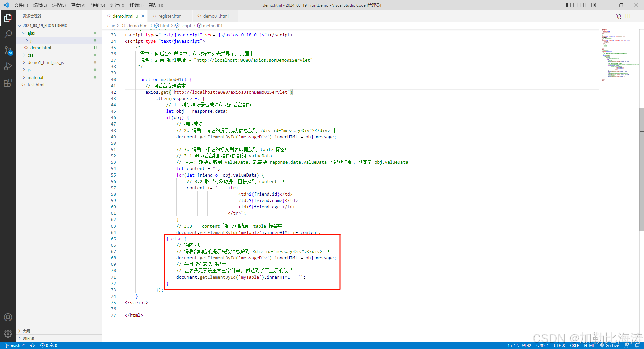Viewport: 644px width, 349px height.
Task: Toggle secondary side bar layout icon
Action: pos(583,5)
